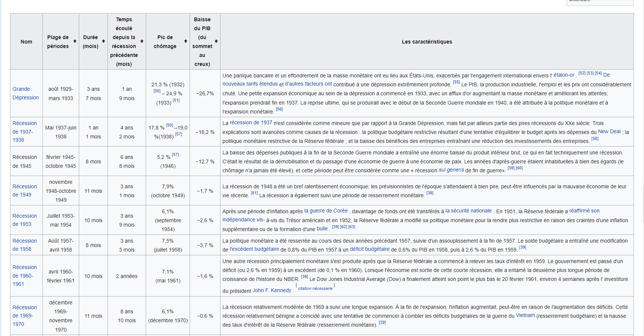
Task: Go to the Récession de 1953 article
Action: tap(25, 220)
